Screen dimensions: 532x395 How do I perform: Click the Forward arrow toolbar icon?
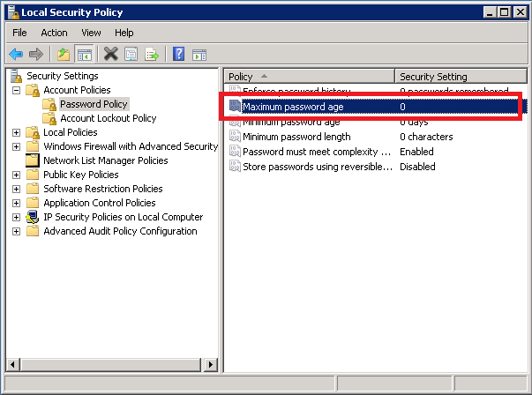pyautogui.click(x=36, y=54)
